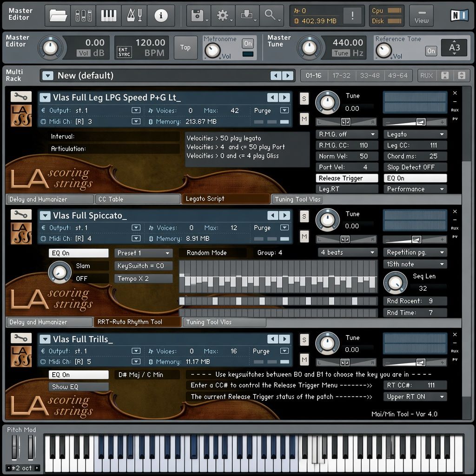
Task: Open the Multi Rack New (default) menu arrow
Action: [x=48, y=75]
